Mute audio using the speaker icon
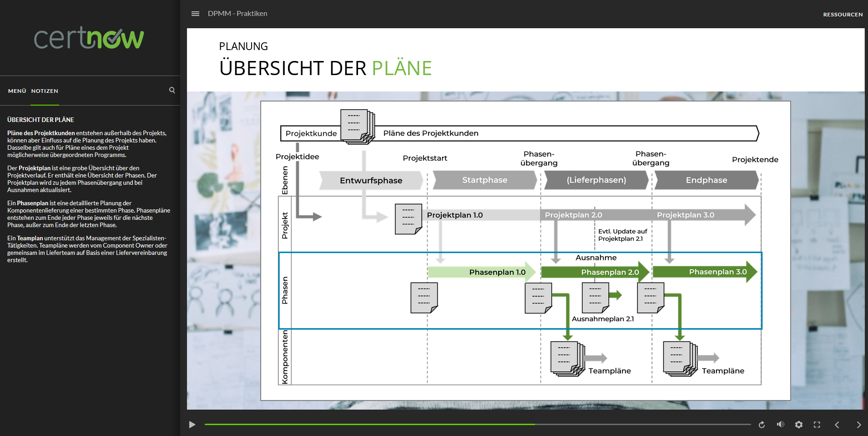 pos(780,425)
